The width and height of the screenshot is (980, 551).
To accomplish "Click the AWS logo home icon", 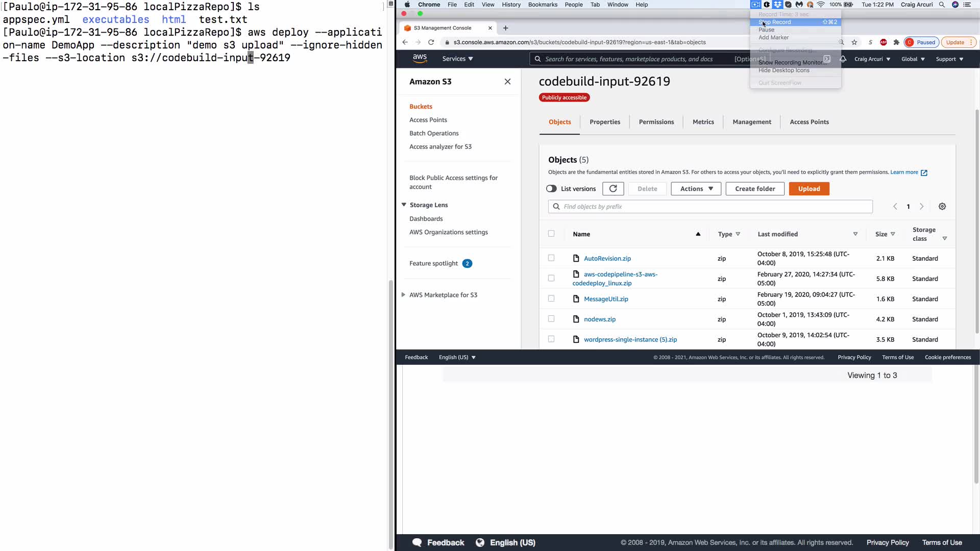I will point(420,59).
